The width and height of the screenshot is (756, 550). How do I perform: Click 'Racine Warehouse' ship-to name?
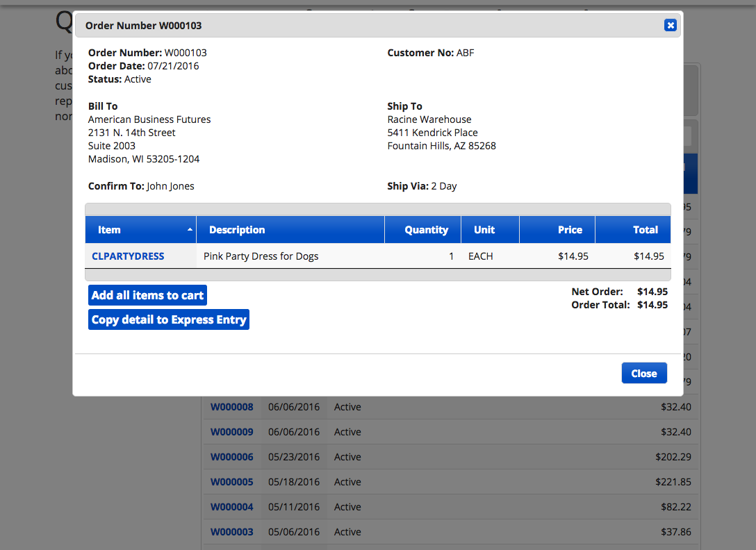coord(429,119)
